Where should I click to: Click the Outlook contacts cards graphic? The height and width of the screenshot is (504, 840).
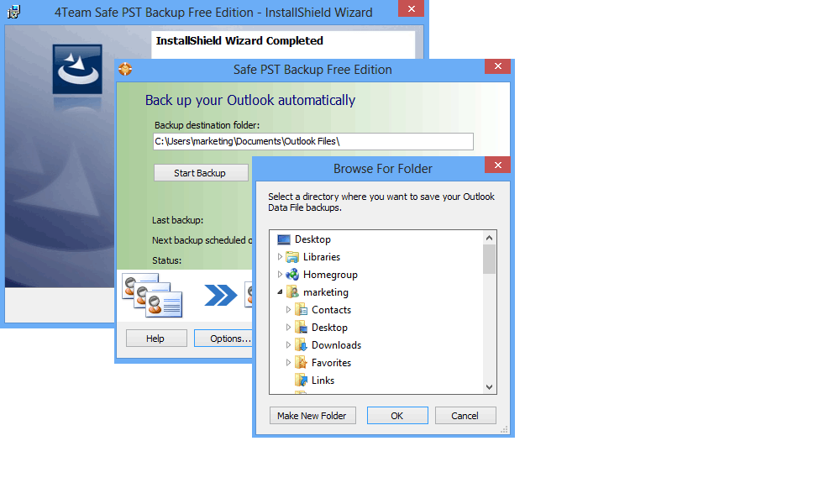[152, 295]
